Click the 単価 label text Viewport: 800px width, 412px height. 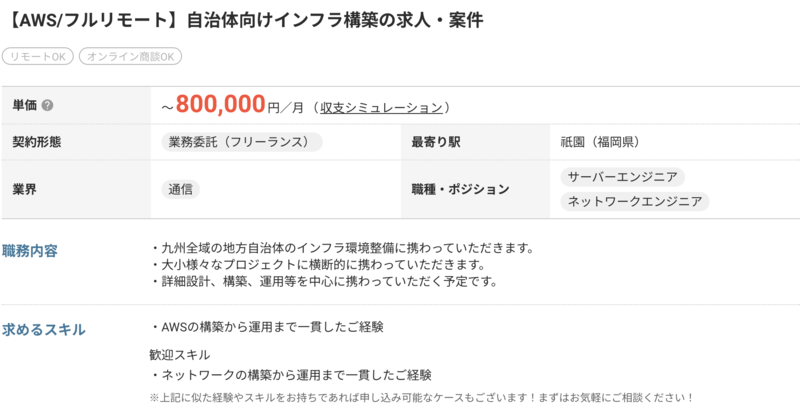(x=24, y=106)
